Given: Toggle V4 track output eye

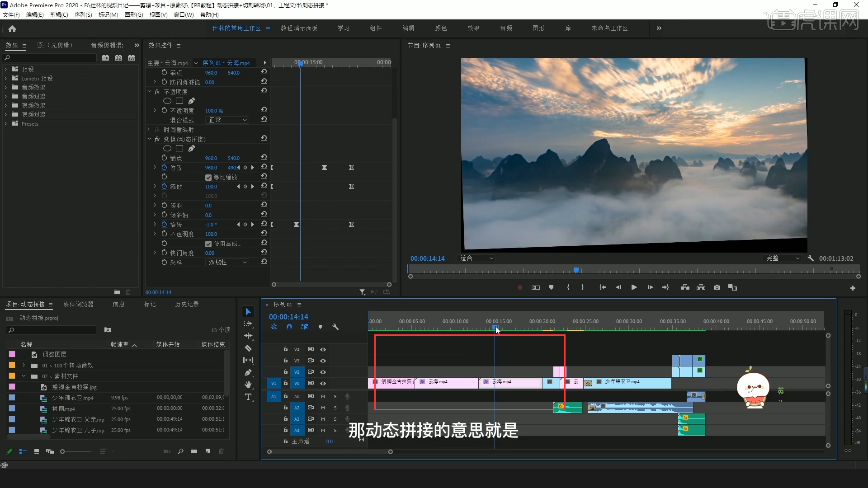Looking at the screenshot, I should pyautogui.click(x=323, y=349).
